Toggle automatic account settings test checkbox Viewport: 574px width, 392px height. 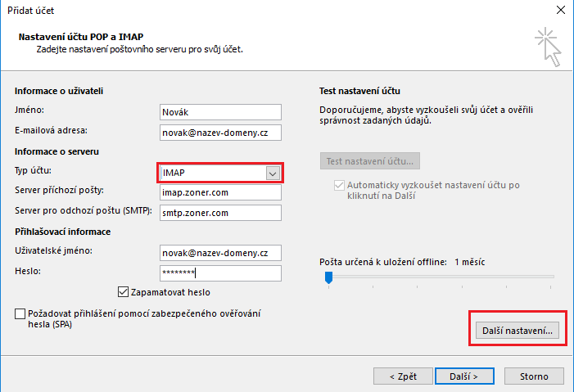(339, 186)
